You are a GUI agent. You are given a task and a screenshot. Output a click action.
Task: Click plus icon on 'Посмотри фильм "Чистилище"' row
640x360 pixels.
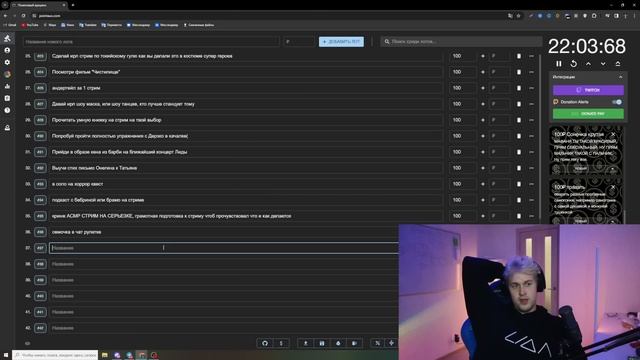[483, 72]
